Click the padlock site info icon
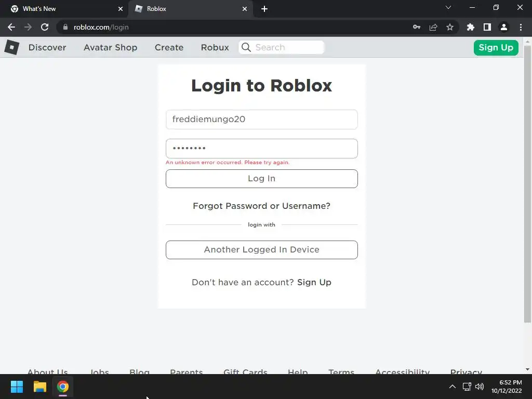The width and height of the screenshot is (532, 399). pos(65,27)
